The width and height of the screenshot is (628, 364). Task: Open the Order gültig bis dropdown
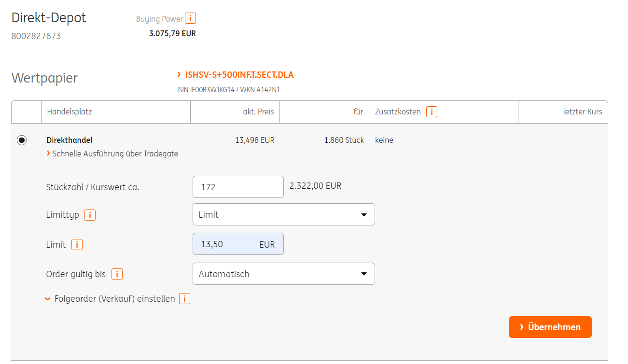283,274
